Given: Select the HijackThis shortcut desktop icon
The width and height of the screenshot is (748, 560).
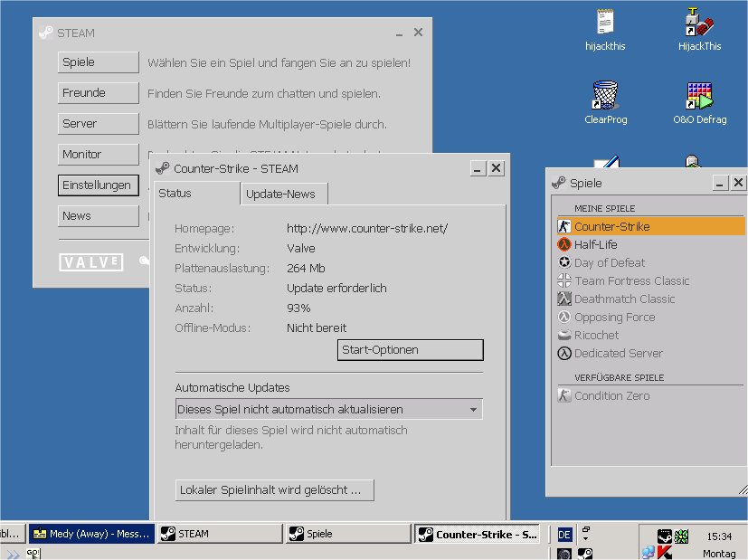Looking at the screenshot, I should coord(699,22).
